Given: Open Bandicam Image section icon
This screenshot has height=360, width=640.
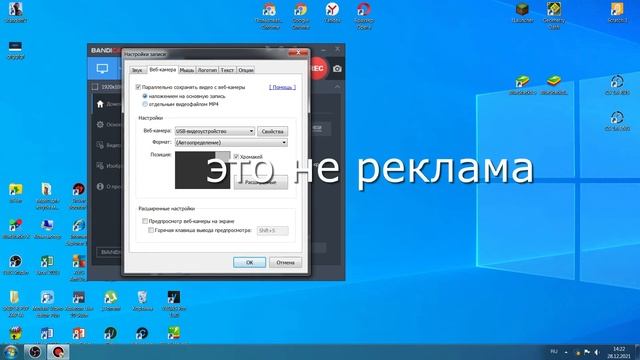Looking at the screenshot, I should 100,166.
